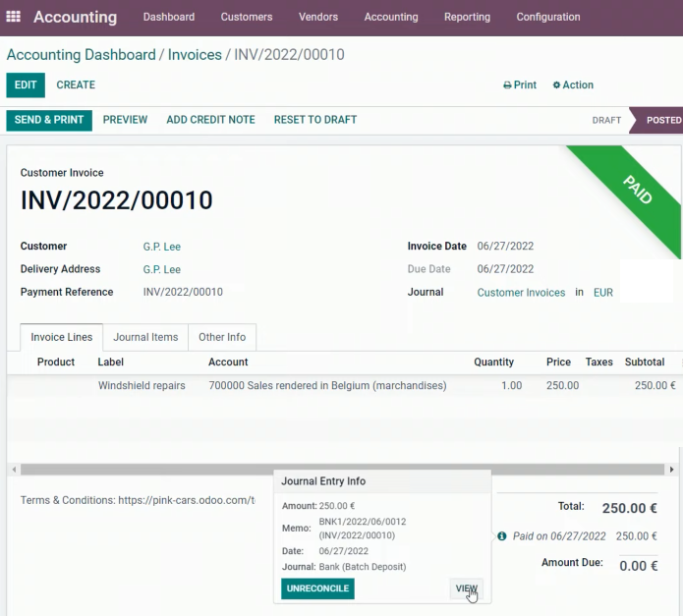Click RESET TO DRAFT button
This screenshot has width=683, height=616.
pos(315,120)
